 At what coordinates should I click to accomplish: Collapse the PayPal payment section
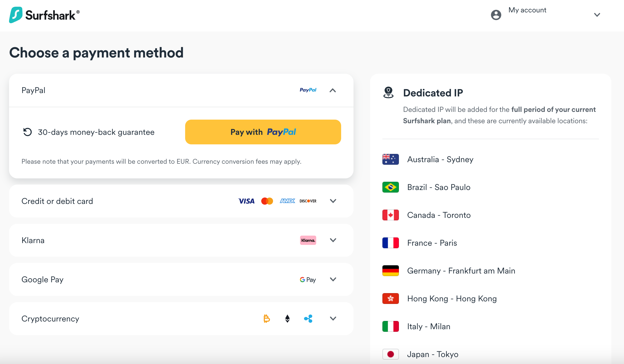333,90
